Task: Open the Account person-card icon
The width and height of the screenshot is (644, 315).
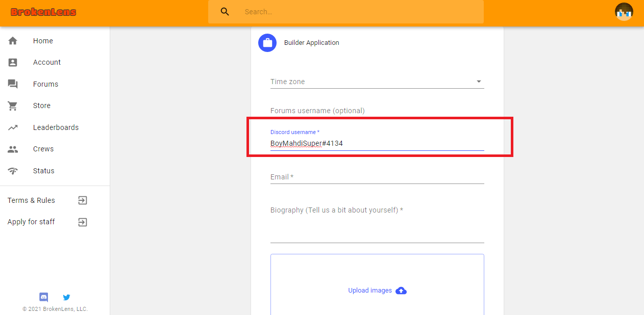Action: (x=13, y=62)
